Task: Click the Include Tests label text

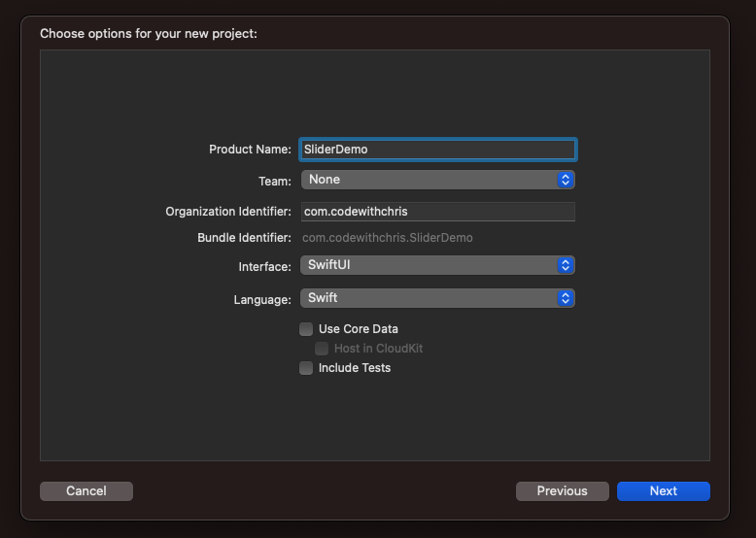Action: tap(355, 368)
